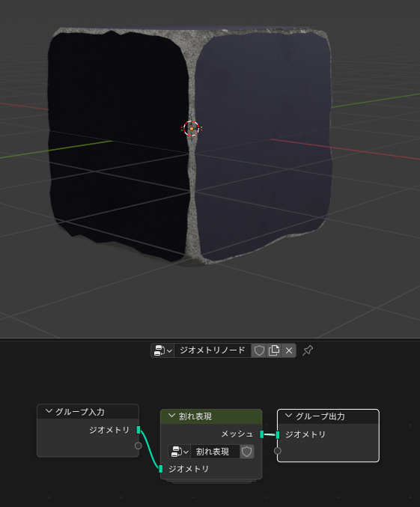Viewport: 420px width, 507px height.
Task: Select the グループ入力 node header
Action: point(88,412)
